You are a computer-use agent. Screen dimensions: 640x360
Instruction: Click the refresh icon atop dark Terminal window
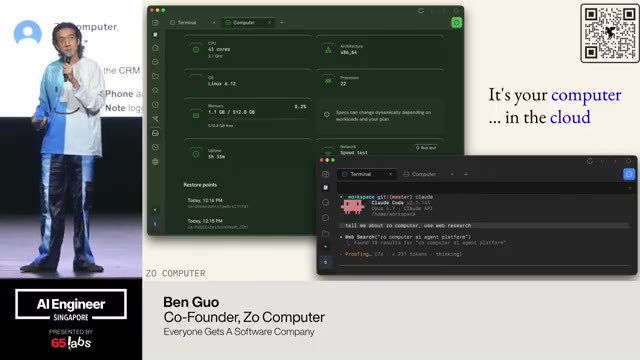(x=590, y=161)
